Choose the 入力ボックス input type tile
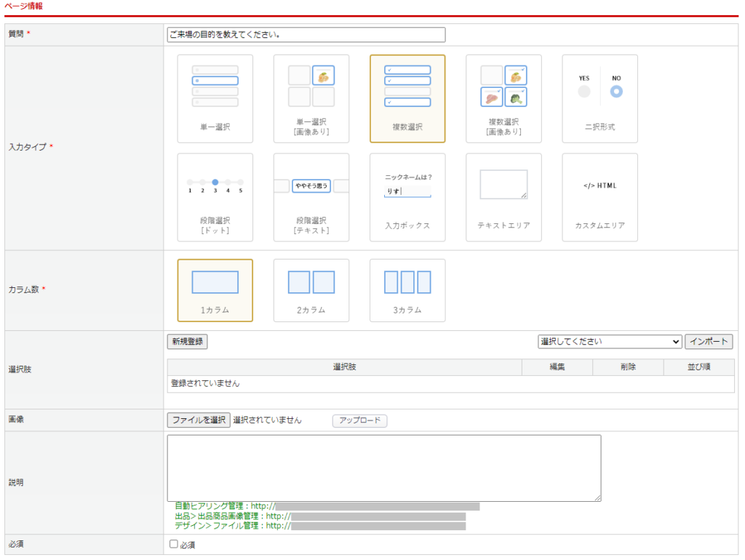This screenshot has height=560, width=745. tap(407, 196)
